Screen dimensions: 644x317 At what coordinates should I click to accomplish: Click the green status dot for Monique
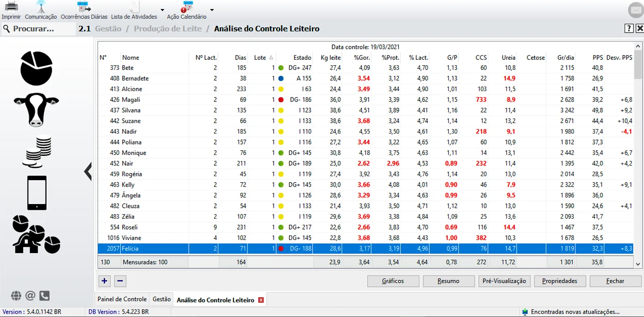click(281, 153)
